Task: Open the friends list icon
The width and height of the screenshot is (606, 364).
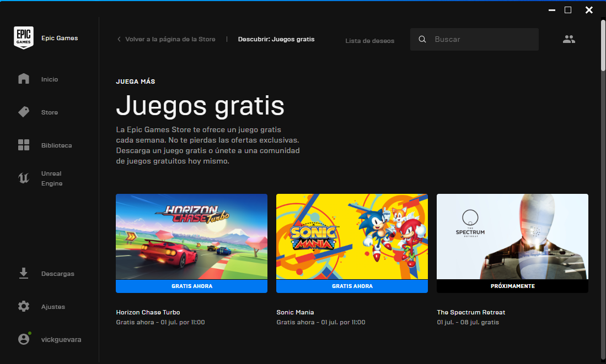Action: 569,39
